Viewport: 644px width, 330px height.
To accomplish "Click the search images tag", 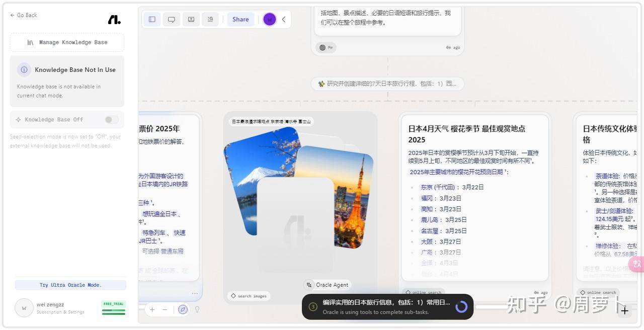I will click(x=249, y=296).
